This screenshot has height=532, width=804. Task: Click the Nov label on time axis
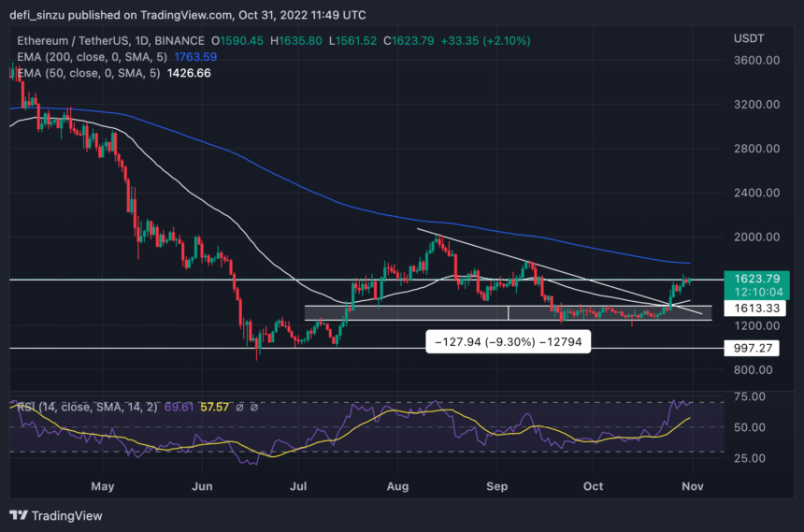[693, 485]
